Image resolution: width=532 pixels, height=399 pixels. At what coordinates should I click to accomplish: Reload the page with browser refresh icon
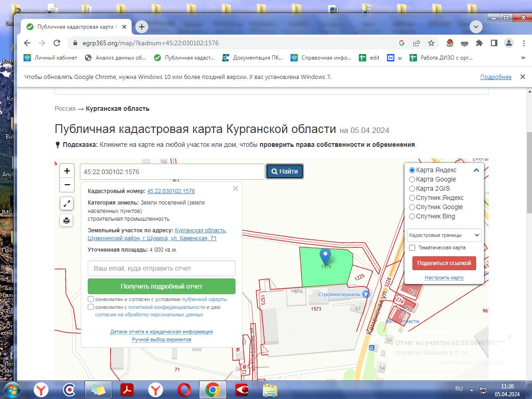tap(57, 43)
